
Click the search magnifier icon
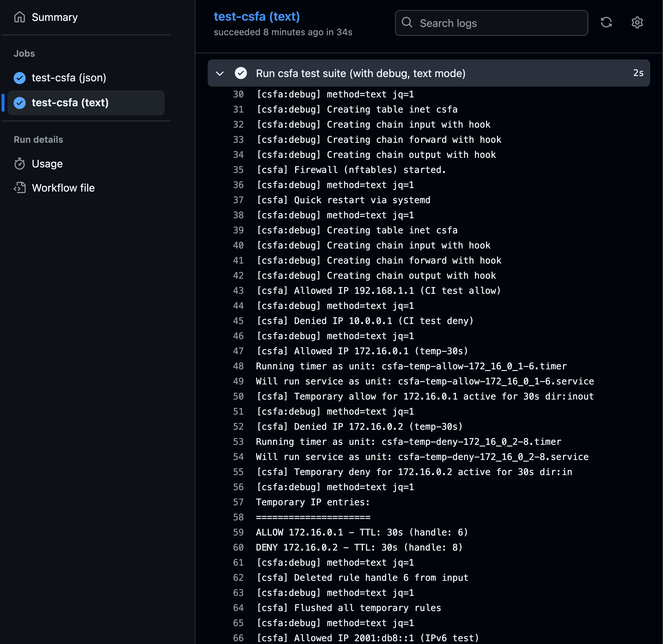coord(407,22)
